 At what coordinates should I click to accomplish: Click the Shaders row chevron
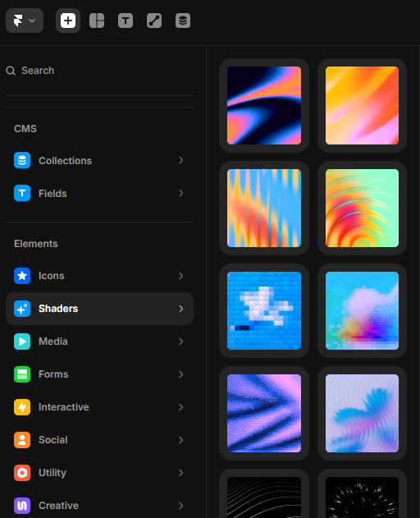pos(181,309)
